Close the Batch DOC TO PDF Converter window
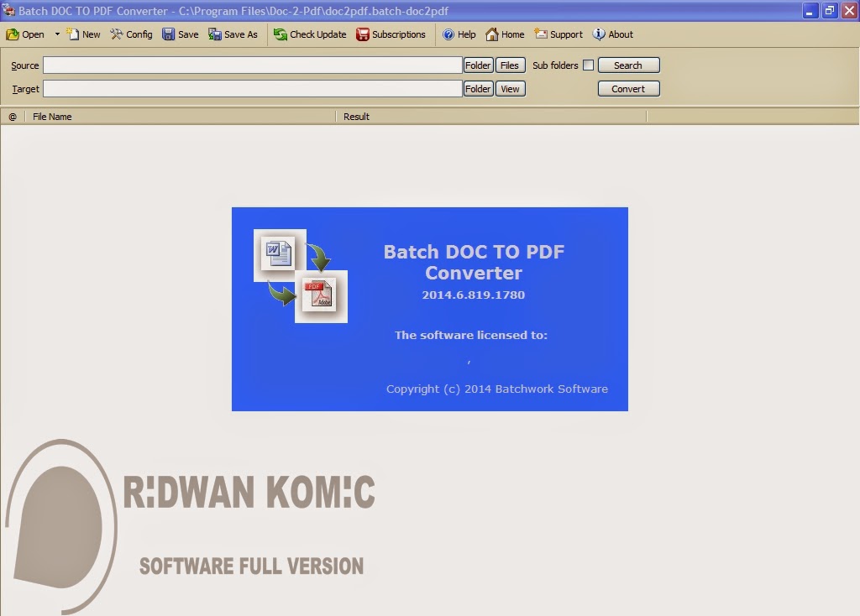The width and height of the screenshot is (860, 616). (x=849, y=10)
